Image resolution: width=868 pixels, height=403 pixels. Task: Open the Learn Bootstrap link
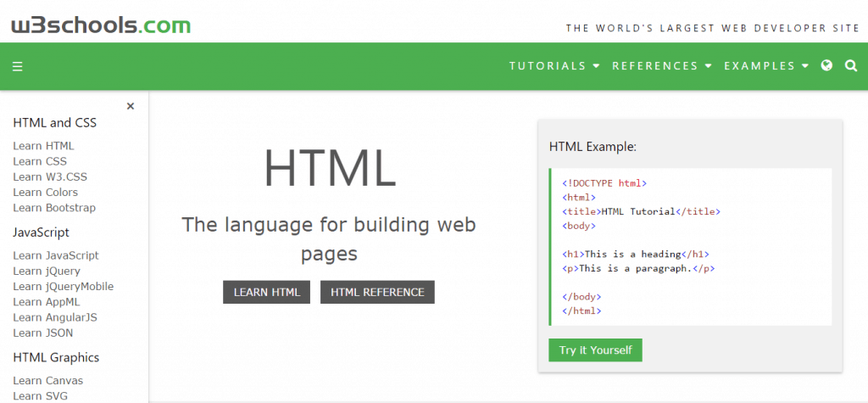click(54, 208)
